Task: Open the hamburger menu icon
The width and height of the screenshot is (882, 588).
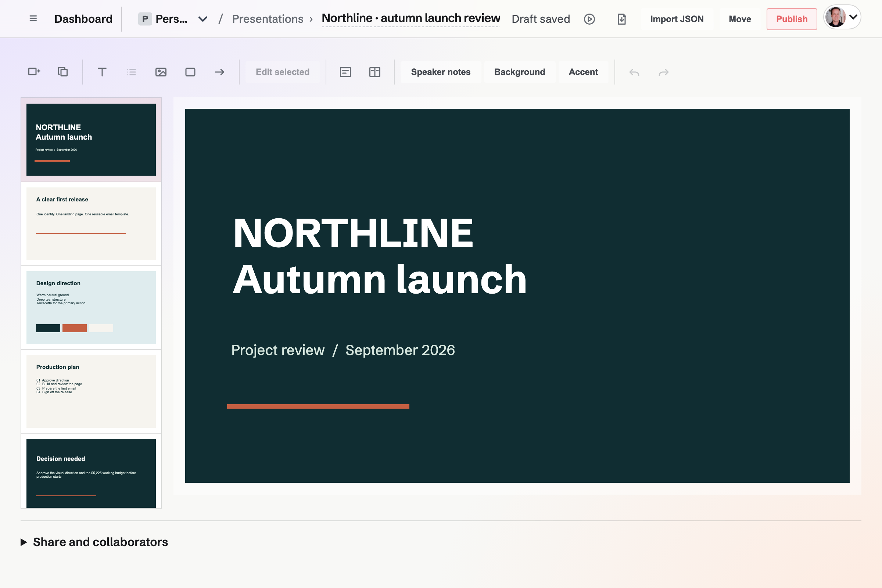Action: (33, 19)
